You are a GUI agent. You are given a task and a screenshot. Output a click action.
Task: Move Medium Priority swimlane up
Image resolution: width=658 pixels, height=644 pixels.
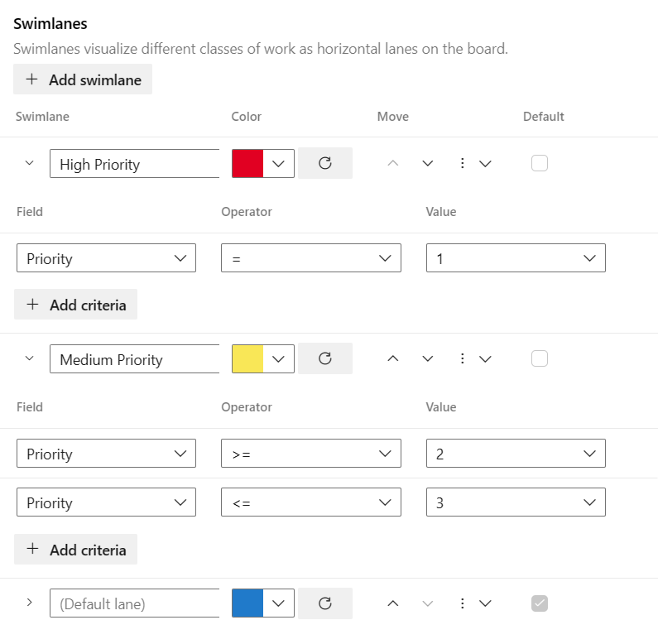393,358
